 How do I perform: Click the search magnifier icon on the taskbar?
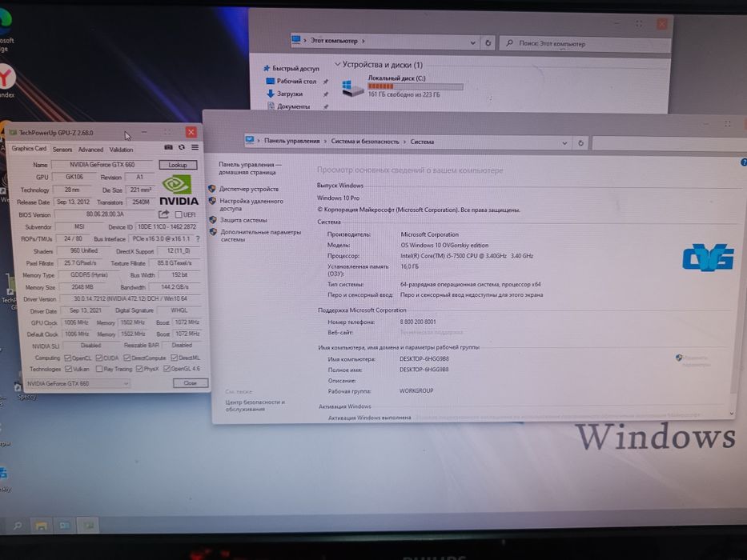[x=18, y=526]
